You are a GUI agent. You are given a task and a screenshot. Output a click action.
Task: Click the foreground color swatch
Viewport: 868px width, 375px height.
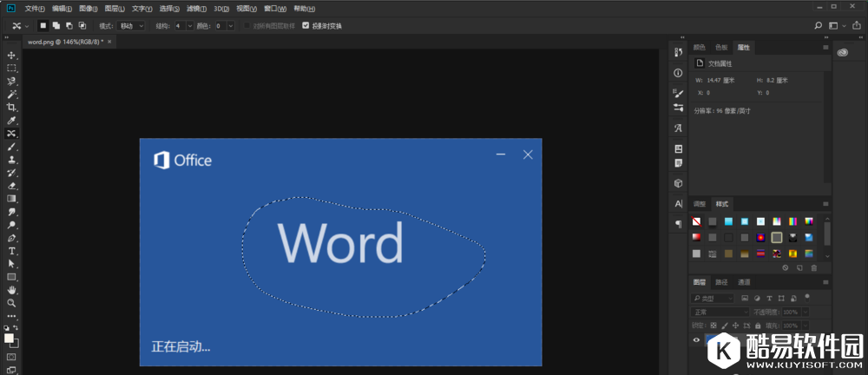point(9,338)
